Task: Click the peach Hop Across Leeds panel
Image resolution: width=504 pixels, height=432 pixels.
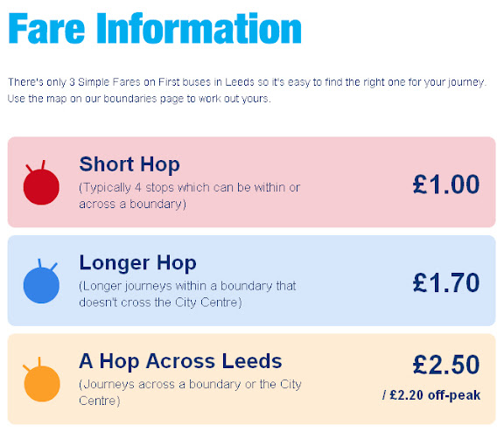Action: click(252, 379)
